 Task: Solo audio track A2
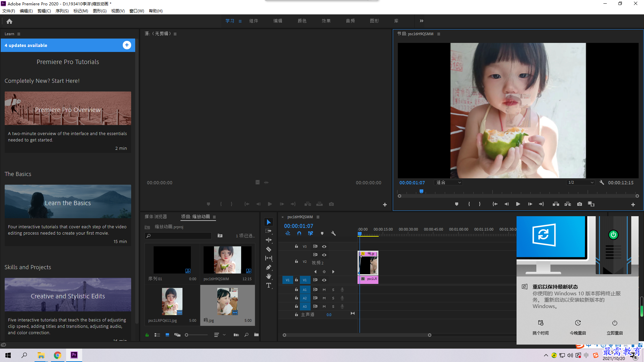[x=333, y=298]
